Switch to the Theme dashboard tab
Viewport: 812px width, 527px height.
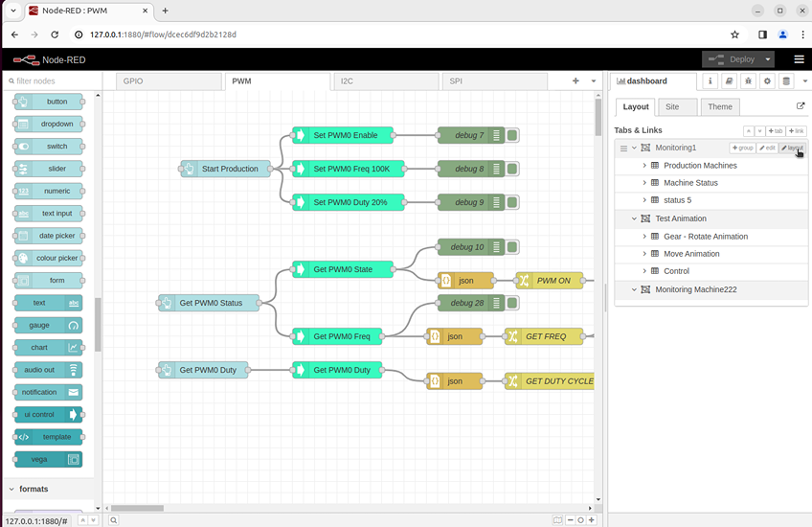[720, 106]
